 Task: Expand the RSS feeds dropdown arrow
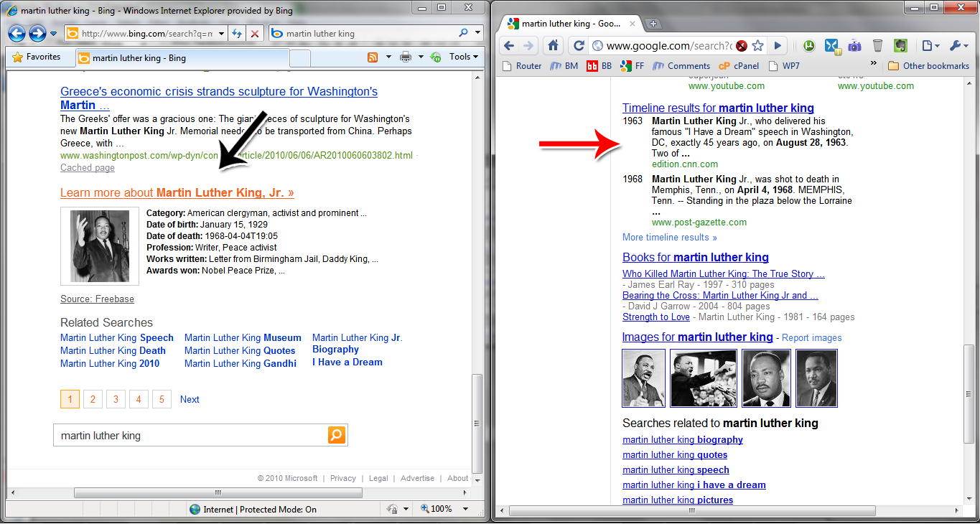pos(388,57)
